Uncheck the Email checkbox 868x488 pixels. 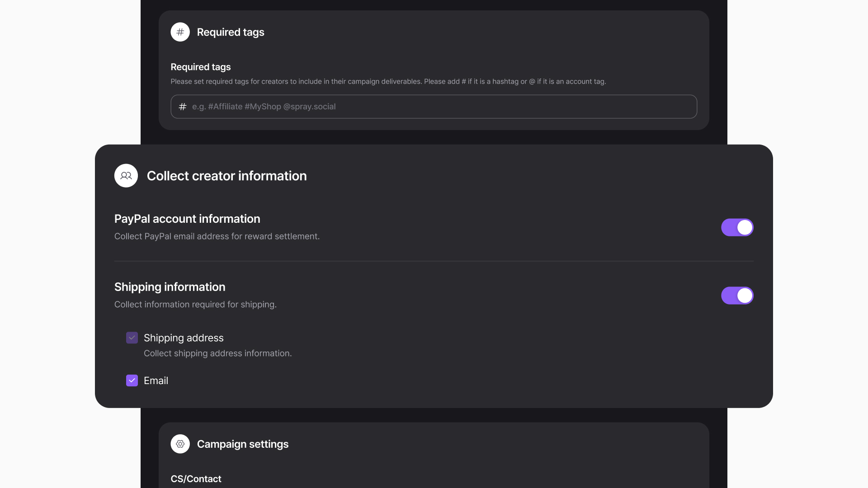[132, 380]
